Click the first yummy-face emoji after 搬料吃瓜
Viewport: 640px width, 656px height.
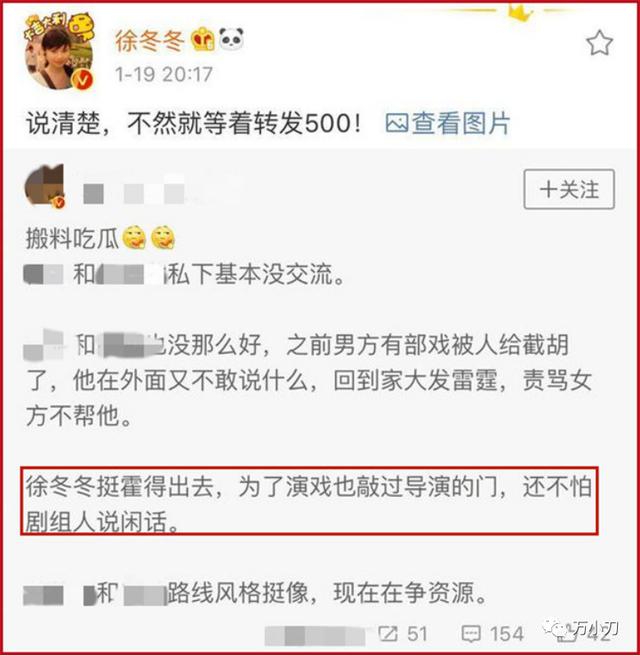134,238
